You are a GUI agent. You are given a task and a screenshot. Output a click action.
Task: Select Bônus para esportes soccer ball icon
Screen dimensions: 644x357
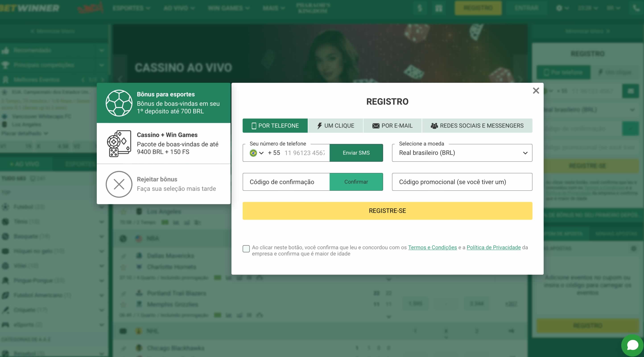point(119,103)
